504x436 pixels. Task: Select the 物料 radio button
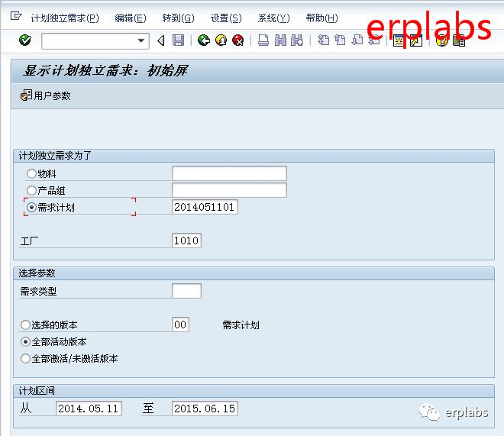(x=31, y=174)
